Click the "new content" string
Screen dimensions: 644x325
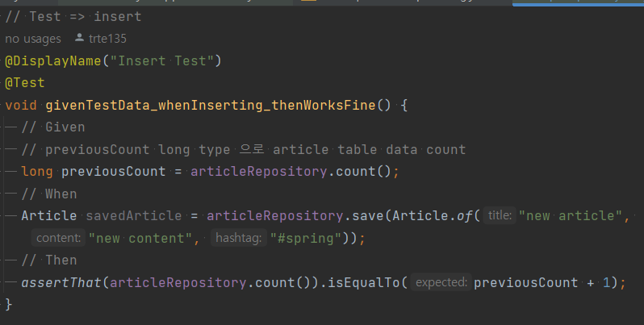click(140, 238)
